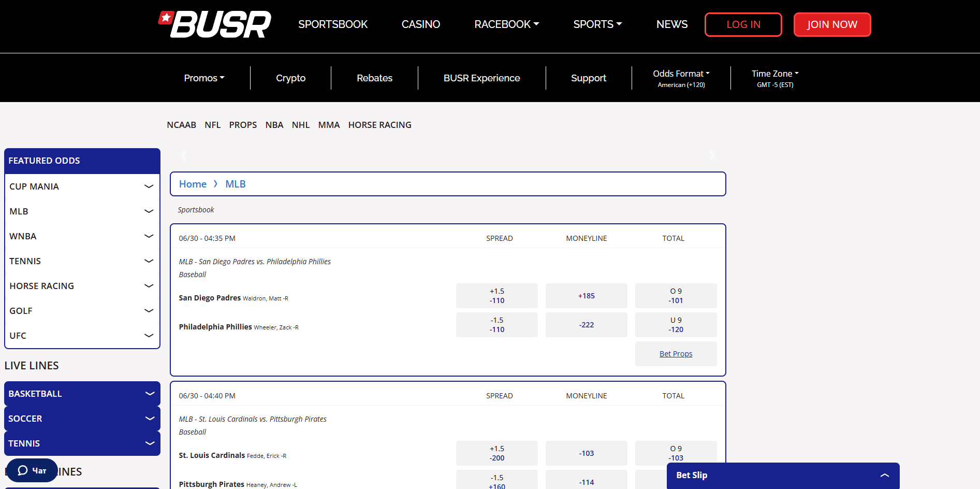The height and width of the screenshot is (489, 980).
Task: Select Philadelphia Phillies -222 moneyline
Action: (x=587, y=325)
